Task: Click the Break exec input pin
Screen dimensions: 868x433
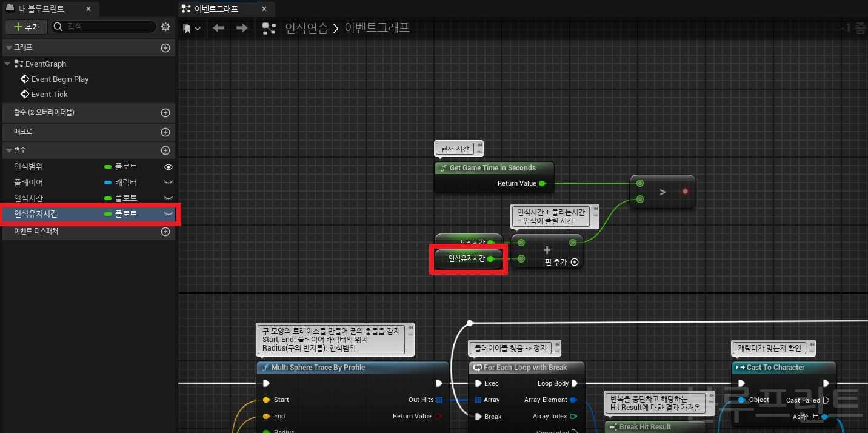Action: pyautogui.click(x=479, y=417)
